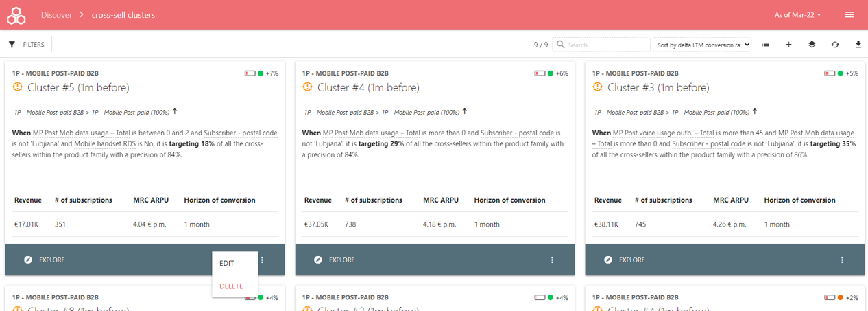
Task: Open Cluster #4 three-dot options menu
Action: click(x=552, y=260)
